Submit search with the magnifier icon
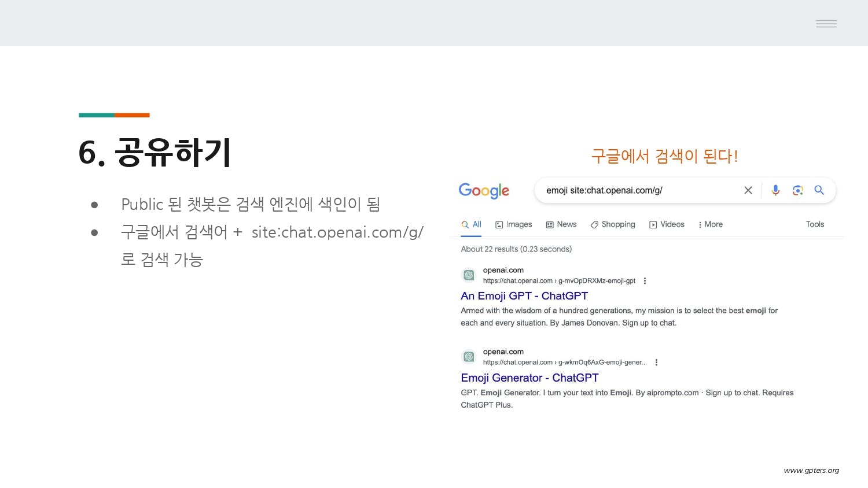 coord(819,190)
